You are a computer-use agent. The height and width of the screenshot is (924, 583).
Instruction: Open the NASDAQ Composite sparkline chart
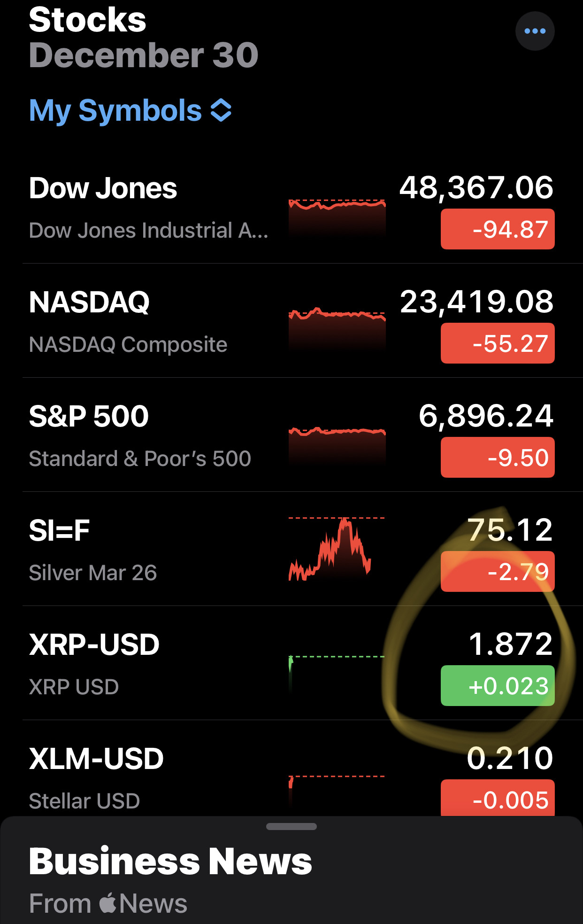337,330
